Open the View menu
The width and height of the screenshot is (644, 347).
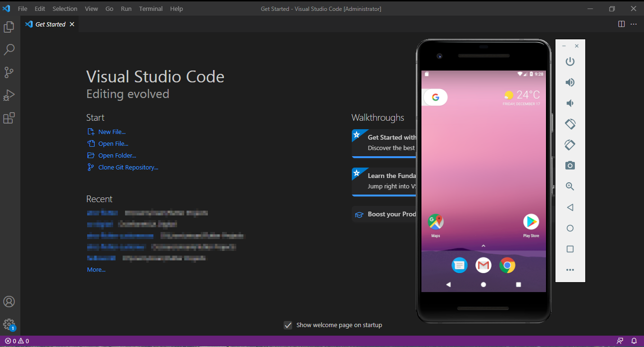(x=91, y=9)
